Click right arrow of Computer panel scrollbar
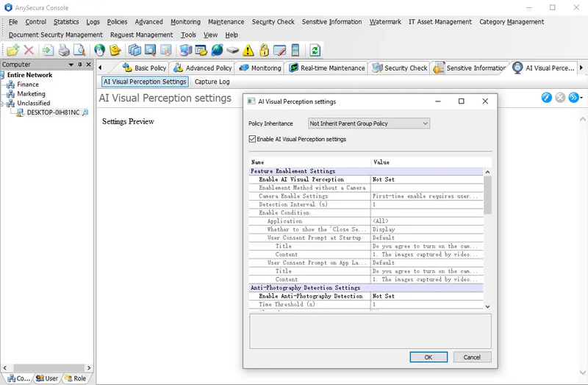Viewport: 588px width, 385px height. click(x=89, y=368)
